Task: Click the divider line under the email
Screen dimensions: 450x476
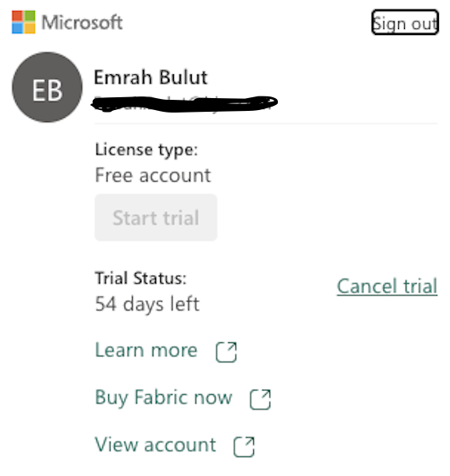Action: (266, 124)
